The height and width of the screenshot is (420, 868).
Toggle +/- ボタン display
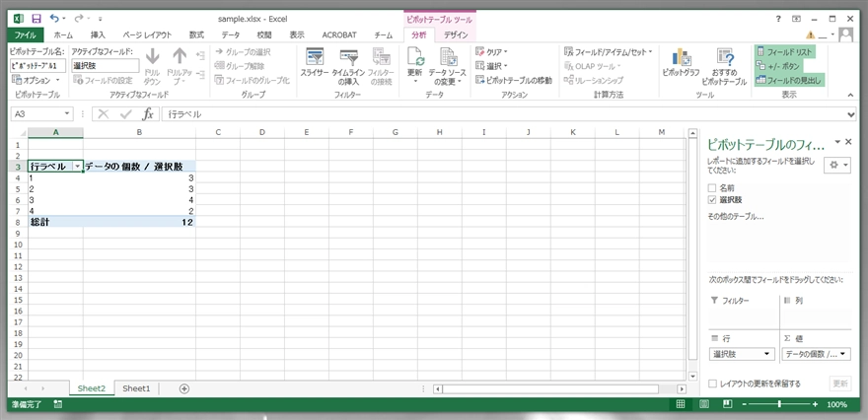[x=778, y=66]
